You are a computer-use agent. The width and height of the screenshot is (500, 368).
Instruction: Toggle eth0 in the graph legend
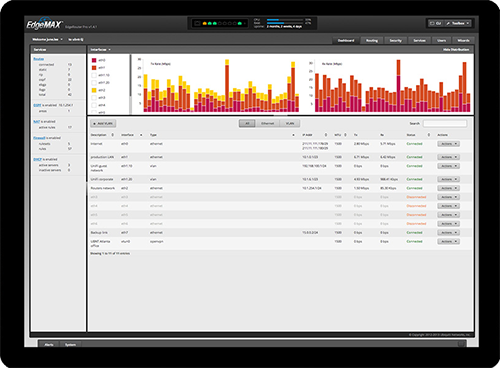click(x=94, y=60)
